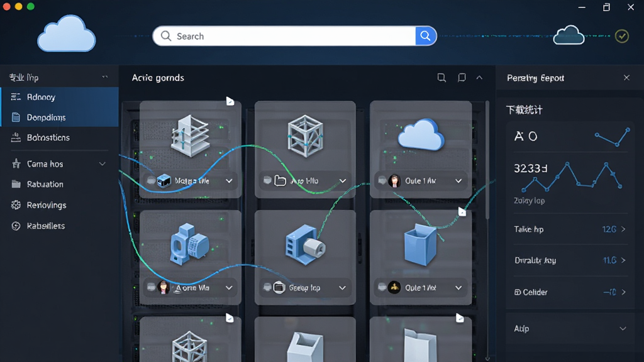Click the magnifier icon inside search field
This screenshot has height=362, width=644.
coord(166,36)
